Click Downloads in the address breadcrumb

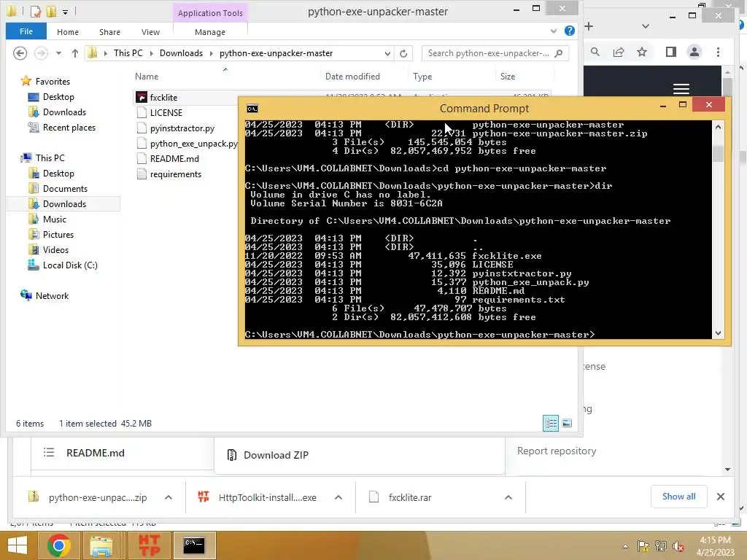(181, 52)
